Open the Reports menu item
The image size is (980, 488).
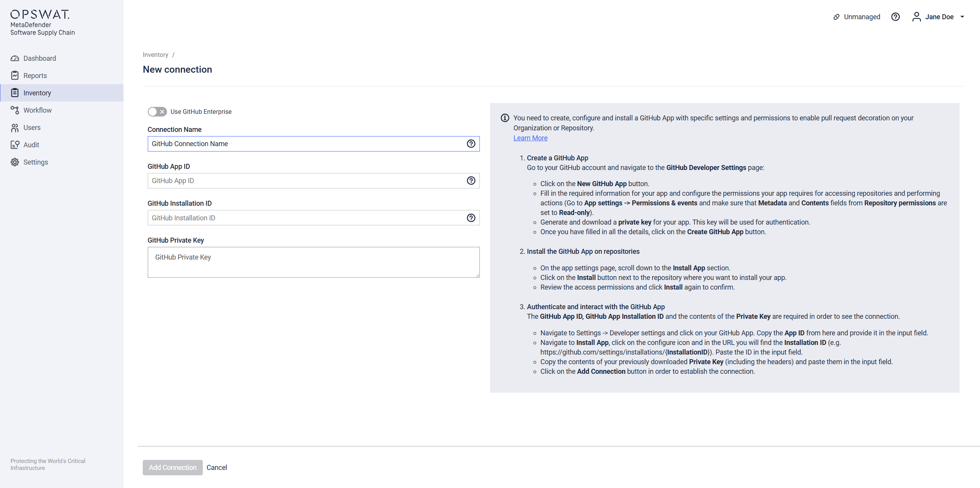coord(62,76)
